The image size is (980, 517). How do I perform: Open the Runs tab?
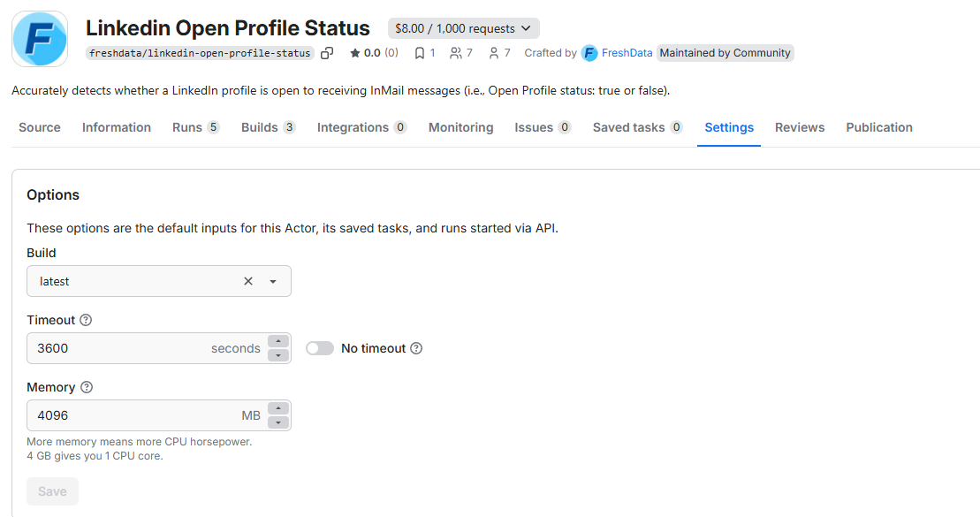tap(195, 127)
